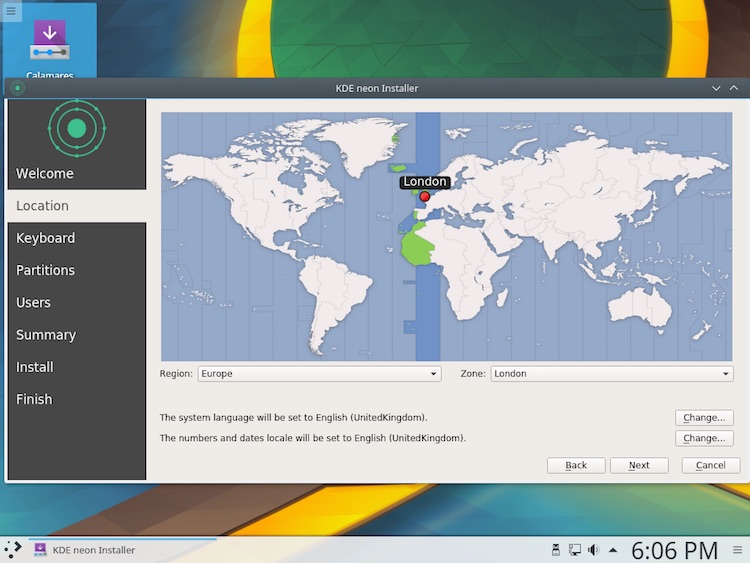The image size is (750, 563).
Task: Click Change button for numbers and dates locale
Action: click(704, 438)
